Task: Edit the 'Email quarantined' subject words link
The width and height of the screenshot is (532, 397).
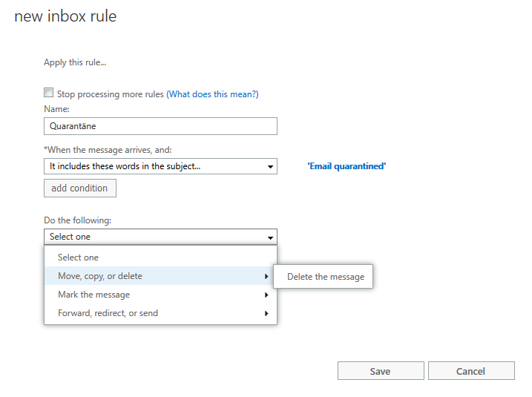Action: coord(347,166)
